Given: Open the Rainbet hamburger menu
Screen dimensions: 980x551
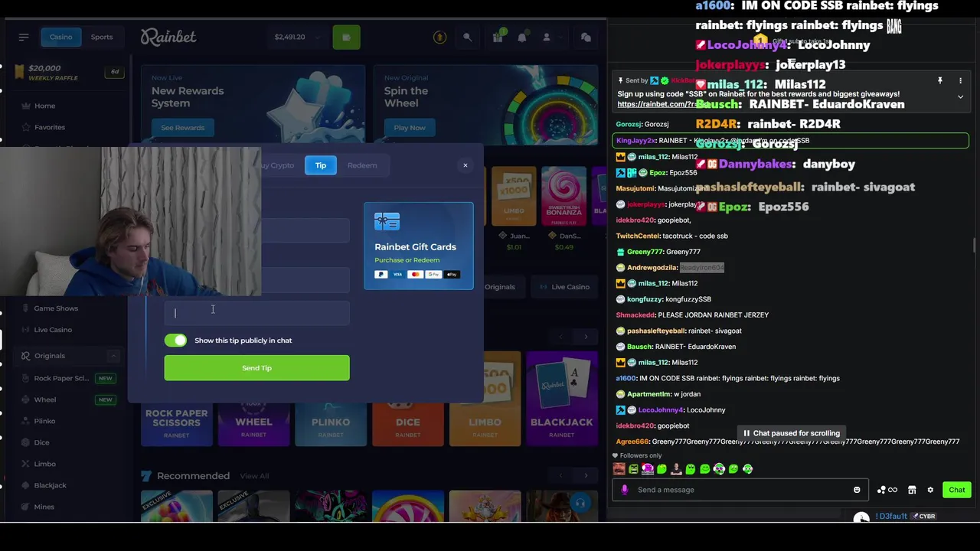Looking at the screenshot, I should [x=24, y=37].
